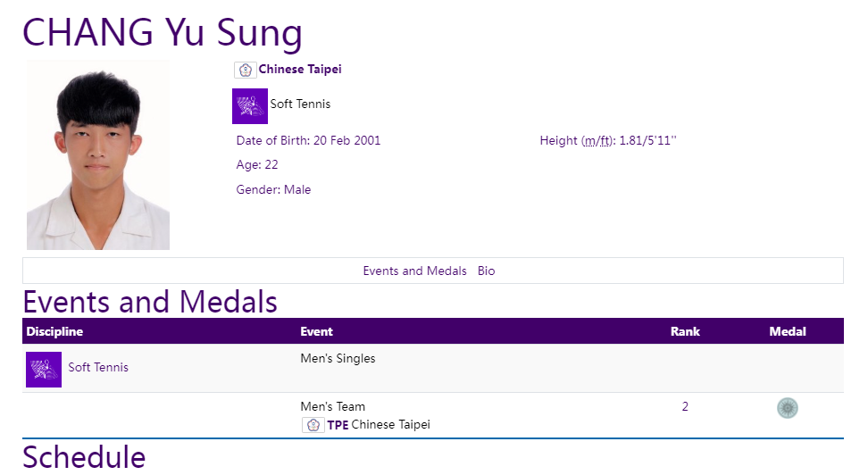Click the Soft Tennis pictogram in profile header
This screenshot has height=475, width=868.
[250, 105]
